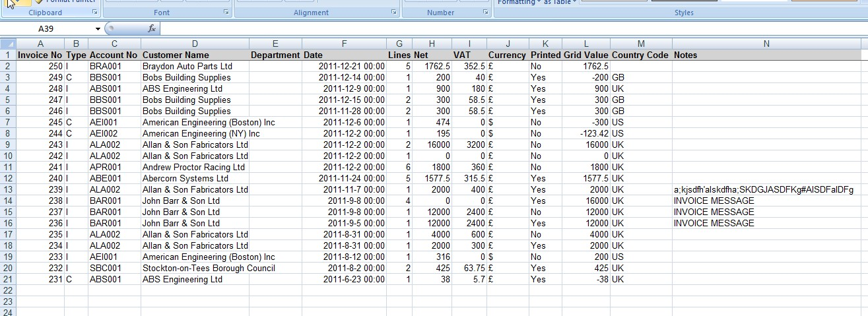
Task: Open the Name Box dropdown arrow
Action: (x=98, y=29)
